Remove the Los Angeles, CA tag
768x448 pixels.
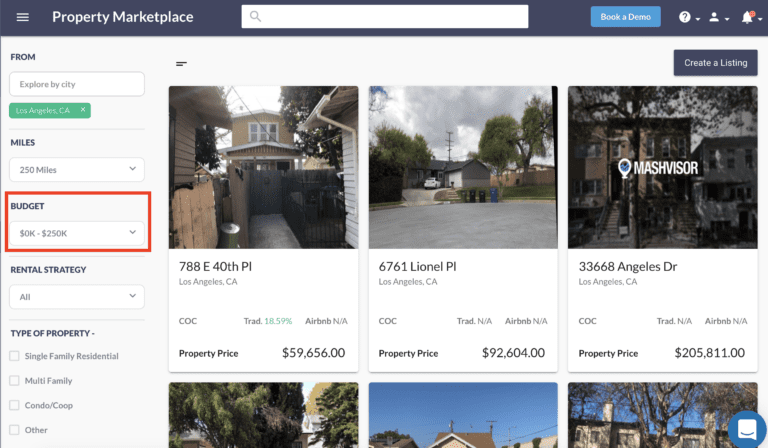[83, 110]
